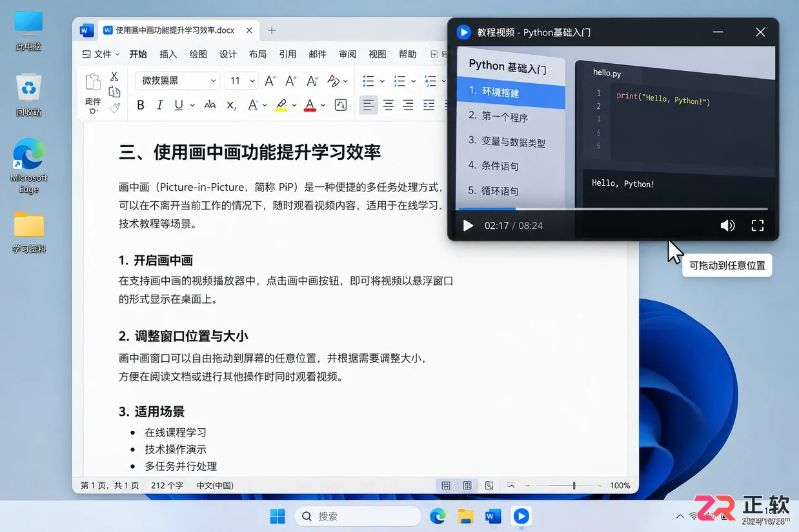Viewport: 799px width, 532px height.
Task: Seek on the video progress bar
Action: pyautogui.click(x=612, y=209)
